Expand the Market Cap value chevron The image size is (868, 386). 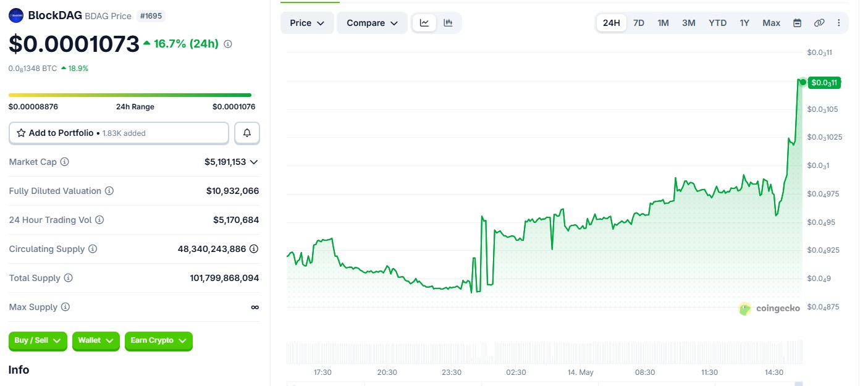[x=253, y=162]
